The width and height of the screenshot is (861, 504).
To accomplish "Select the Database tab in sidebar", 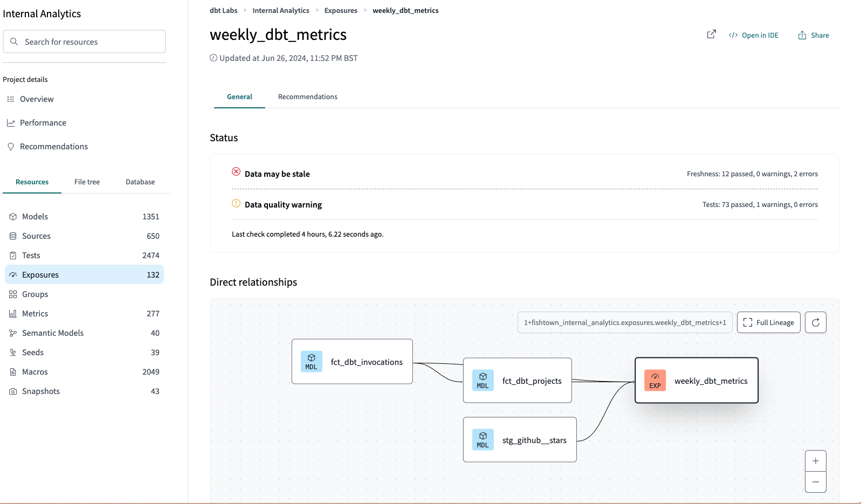I will tap(140, 182).
